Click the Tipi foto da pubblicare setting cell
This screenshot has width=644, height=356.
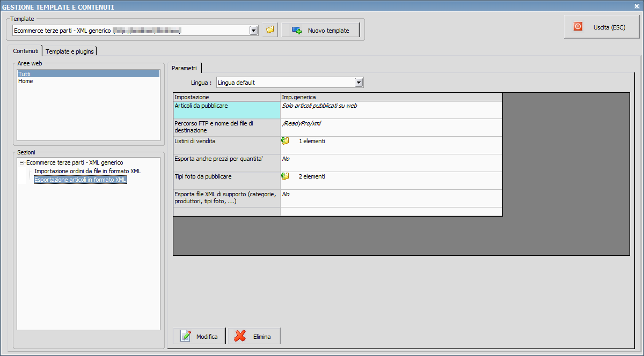[x=226, y=181]
